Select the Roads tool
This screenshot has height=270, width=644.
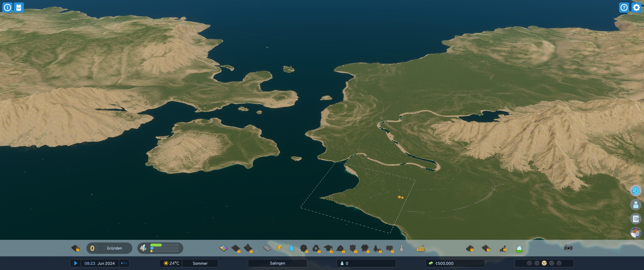coord(267,248)
